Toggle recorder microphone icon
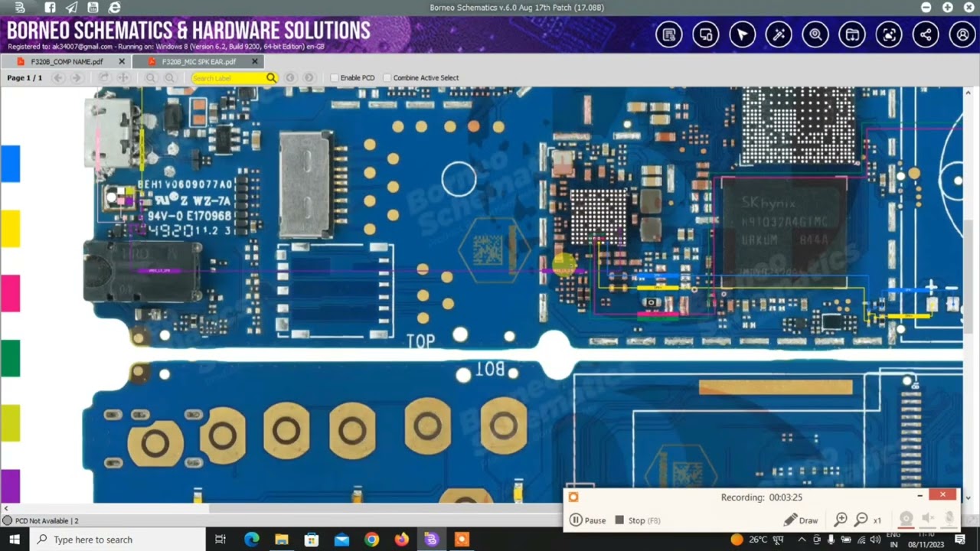This screenshot has width=980, height=551. click(x=949, y=520)
